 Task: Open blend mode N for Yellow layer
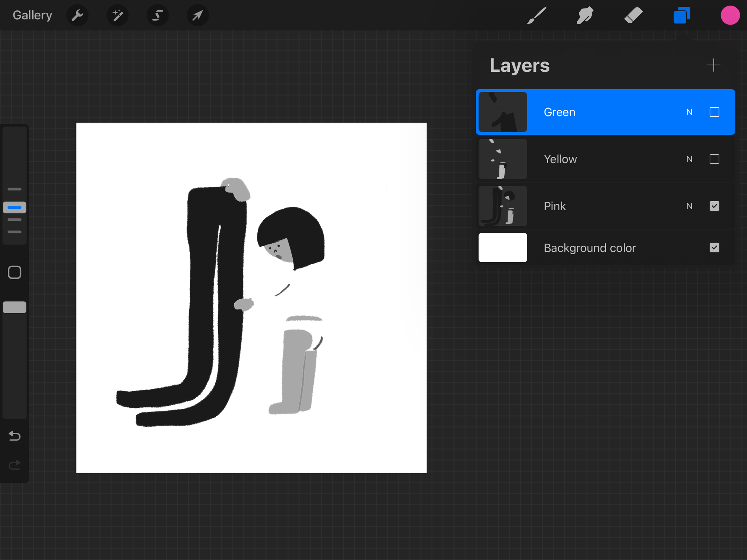(689, 159)
